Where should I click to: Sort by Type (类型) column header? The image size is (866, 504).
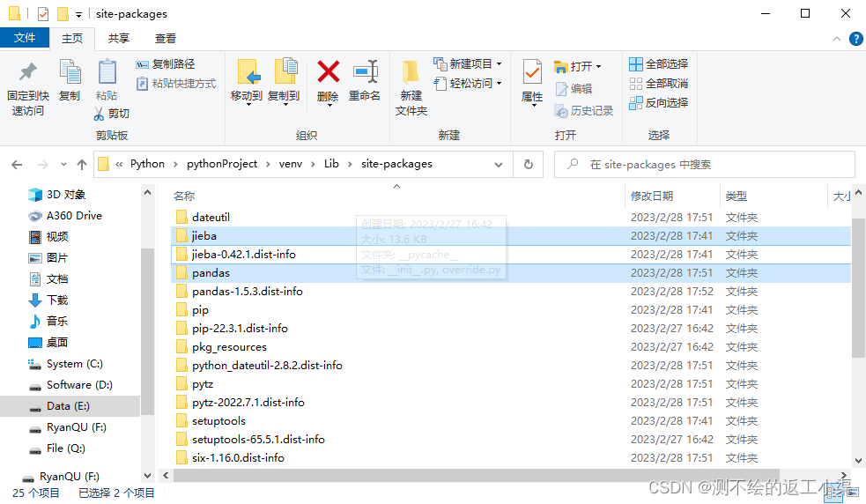click(x=736, y=196)
